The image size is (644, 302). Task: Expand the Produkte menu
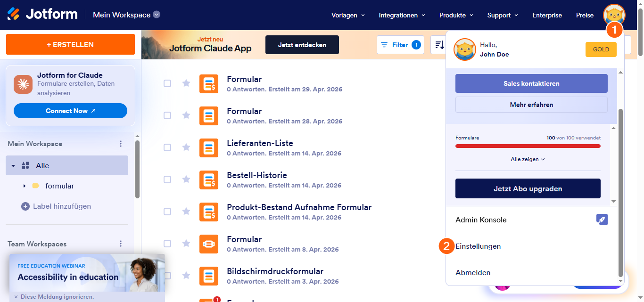click(x=456, y=15)
